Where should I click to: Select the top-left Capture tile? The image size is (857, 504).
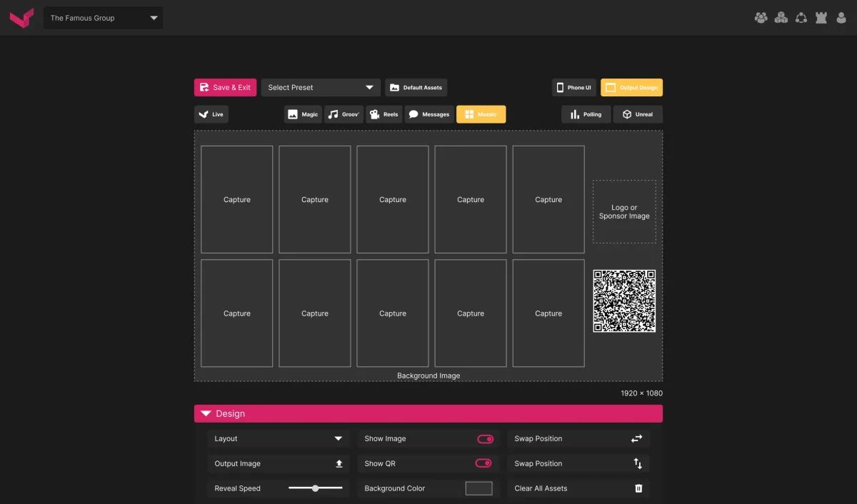coord(236,199)
